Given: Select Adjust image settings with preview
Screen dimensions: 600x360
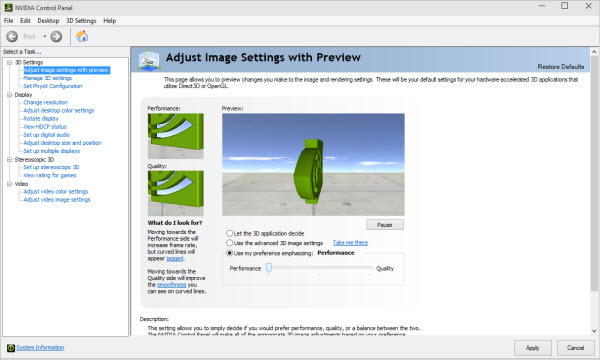Looking at the screenshot, I should coord(67,70).
